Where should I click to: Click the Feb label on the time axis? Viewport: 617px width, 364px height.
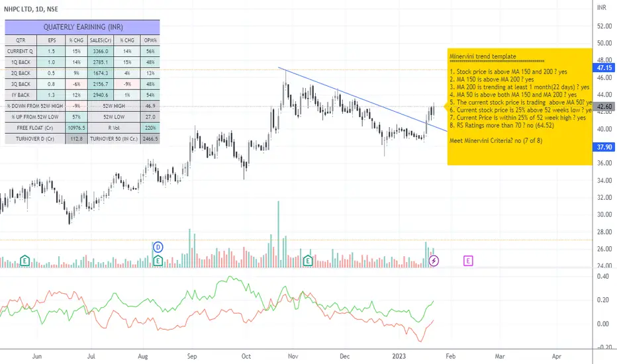click(x=451, y=356)
